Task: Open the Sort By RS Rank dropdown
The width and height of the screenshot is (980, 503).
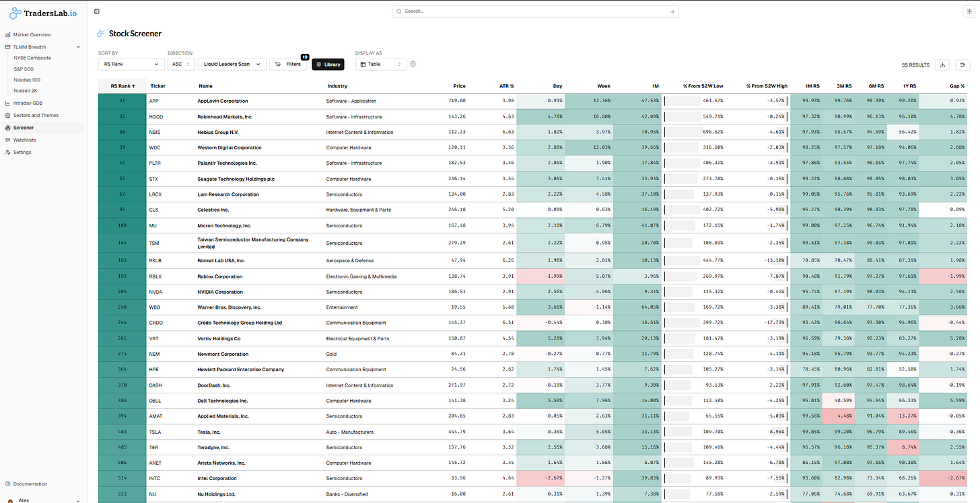Action: coord(131,64)
